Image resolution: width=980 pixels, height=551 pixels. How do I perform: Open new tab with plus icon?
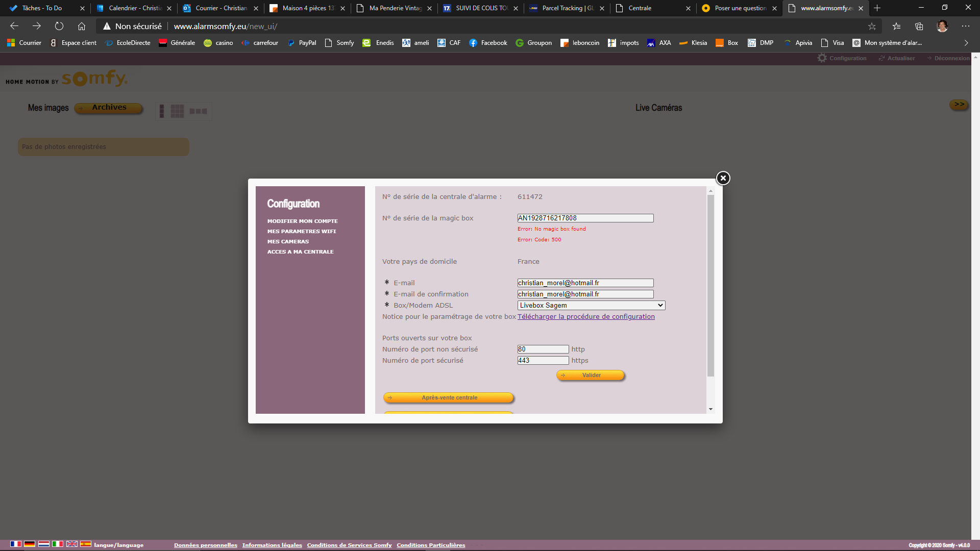(877, 8)
